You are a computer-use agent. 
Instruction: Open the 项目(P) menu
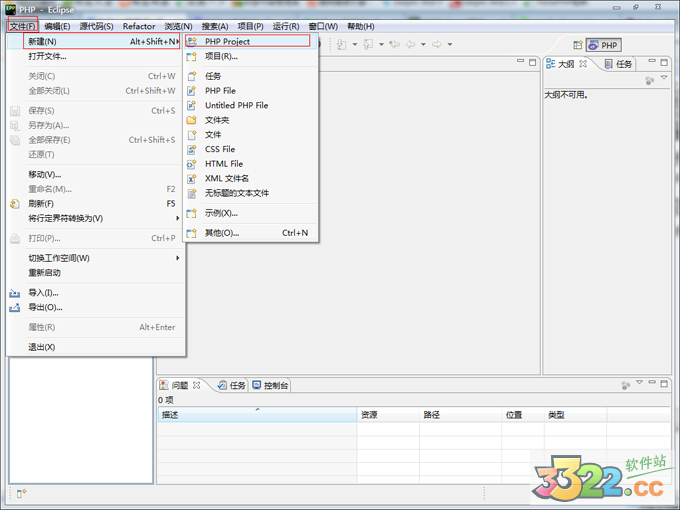point(250,26)
